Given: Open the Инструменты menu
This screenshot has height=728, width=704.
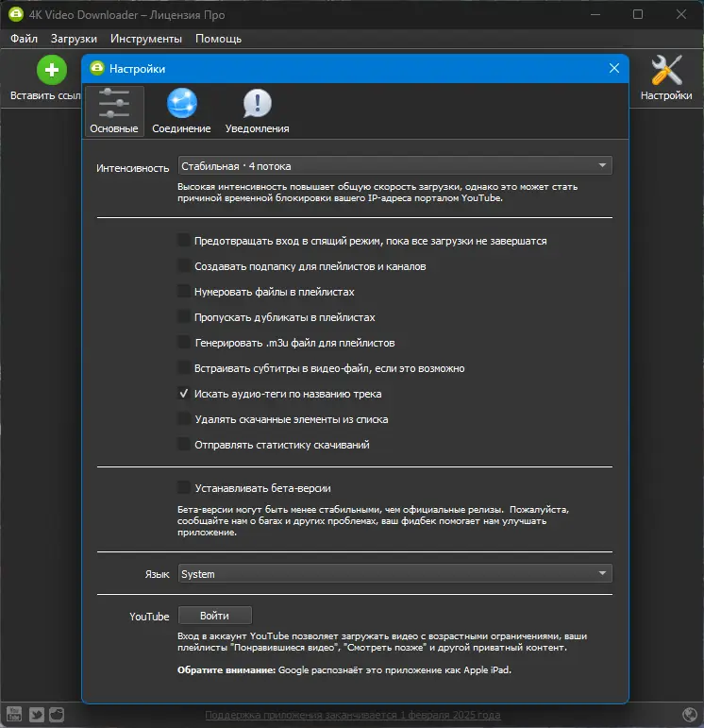Looking at the screenshot, I should (146, 39).
